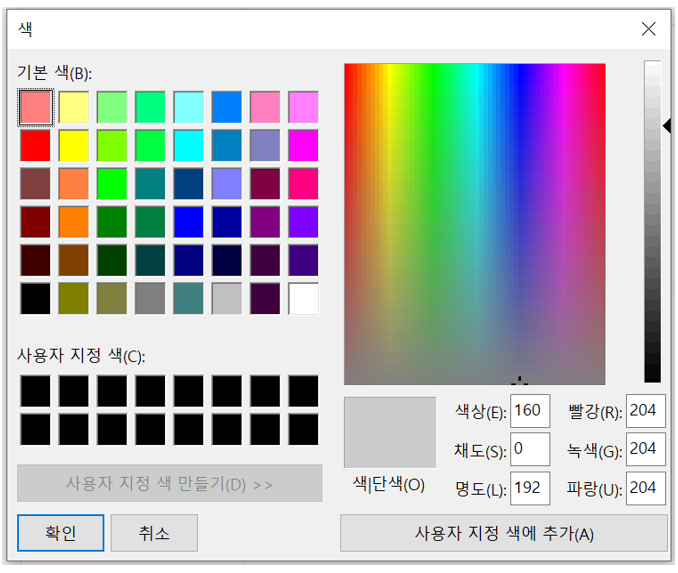
Task: Click the luminosity slider arrow handle
Action: point(667,126)
